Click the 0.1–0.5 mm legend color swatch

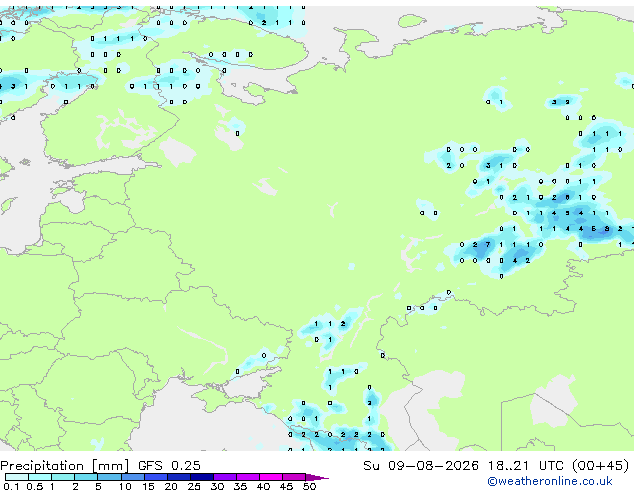(x=17, y=477)
